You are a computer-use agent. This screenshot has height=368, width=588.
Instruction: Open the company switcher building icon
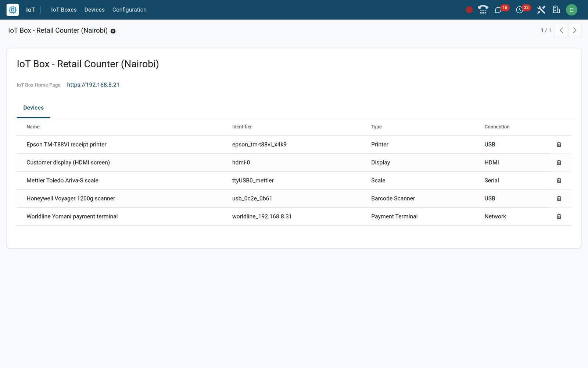[x=556, y=10]
